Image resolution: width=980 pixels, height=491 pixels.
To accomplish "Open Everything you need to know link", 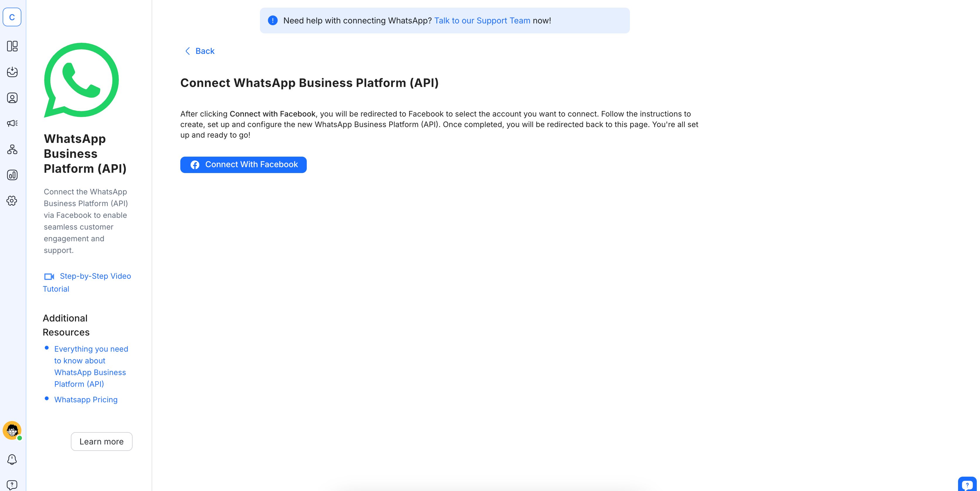I will (91, 367).
